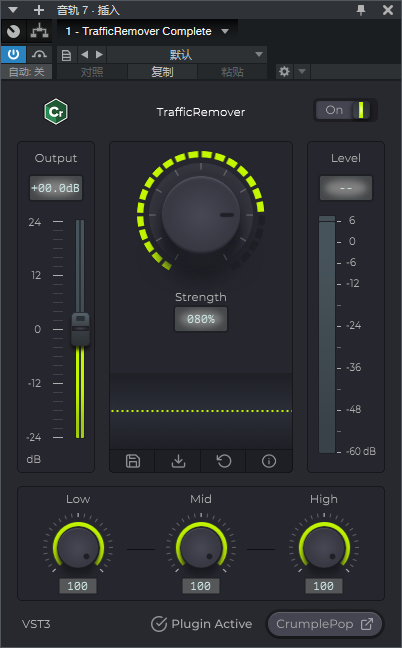Open plugin info with the circled i icon

coord(269,461)
